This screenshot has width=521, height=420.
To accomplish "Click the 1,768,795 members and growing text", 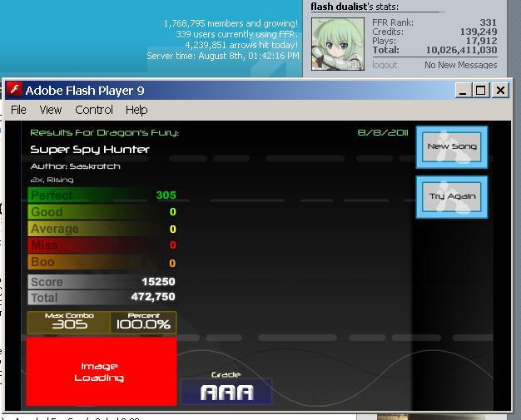I will point(231,23).
